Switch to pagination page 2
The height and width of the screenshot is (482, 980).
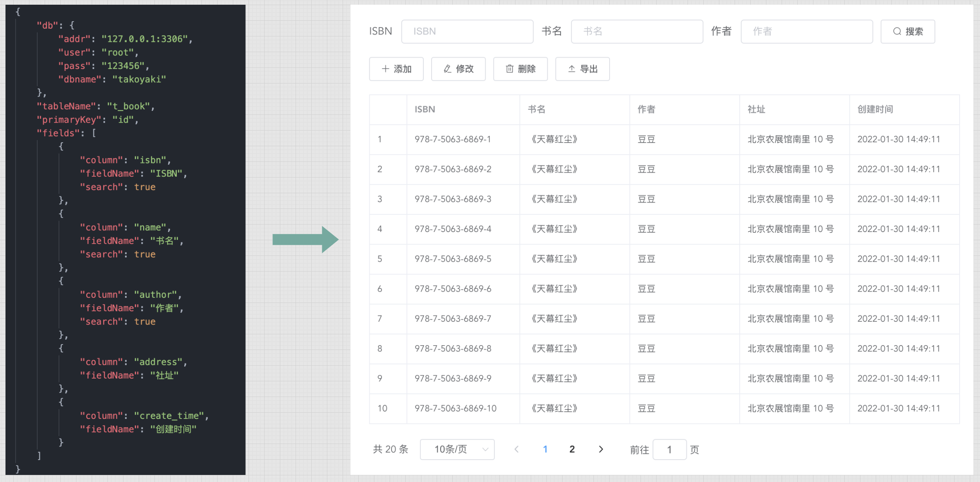tap(572, 449)
